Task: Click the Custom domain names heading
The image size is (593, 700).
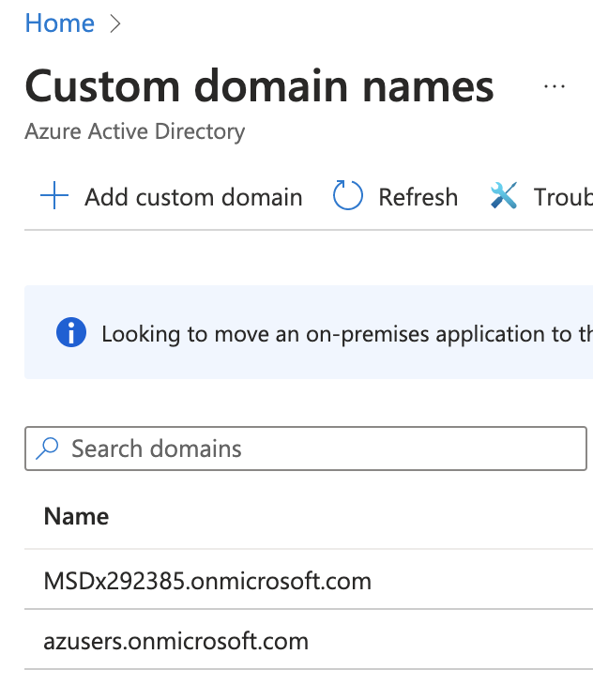Action: coord(259,85)
